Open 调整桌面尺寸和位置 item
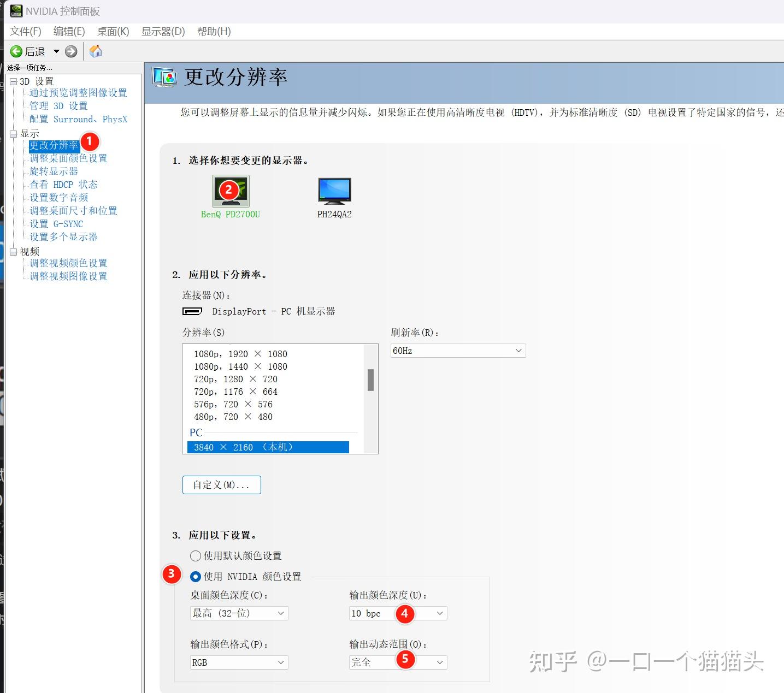This screenshot has width=784, height=693. tap(73, 211)
